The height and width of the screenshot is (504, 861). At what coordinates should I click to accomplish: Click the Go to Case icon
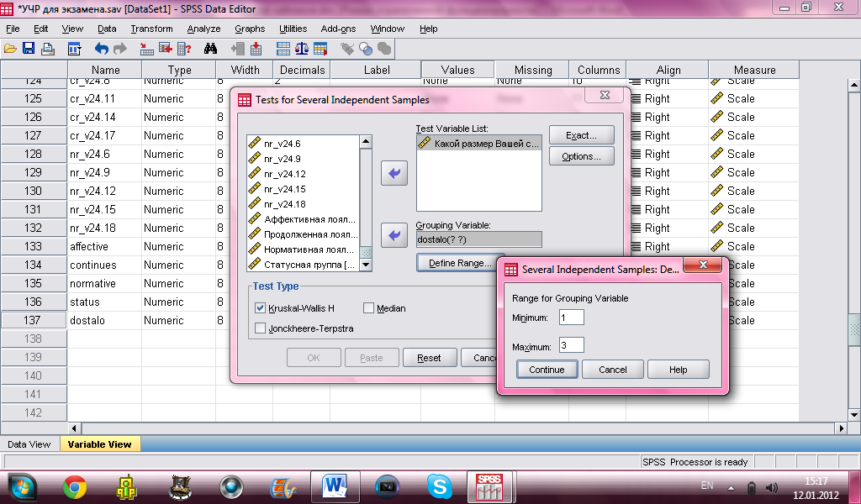pyautogui.click(x=146, y=49)
